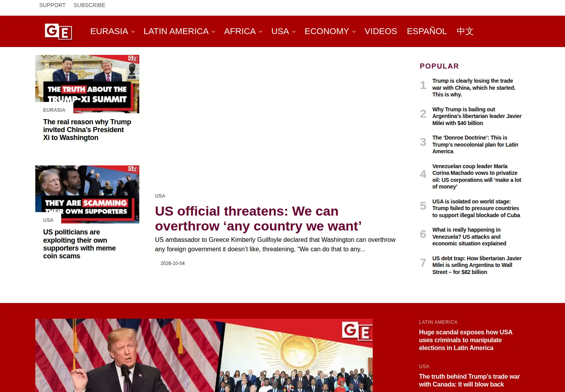The height and width of the screenshot is (392, 565).
Task: Open the SUPPORT link
Action: (x=52, y=5)
